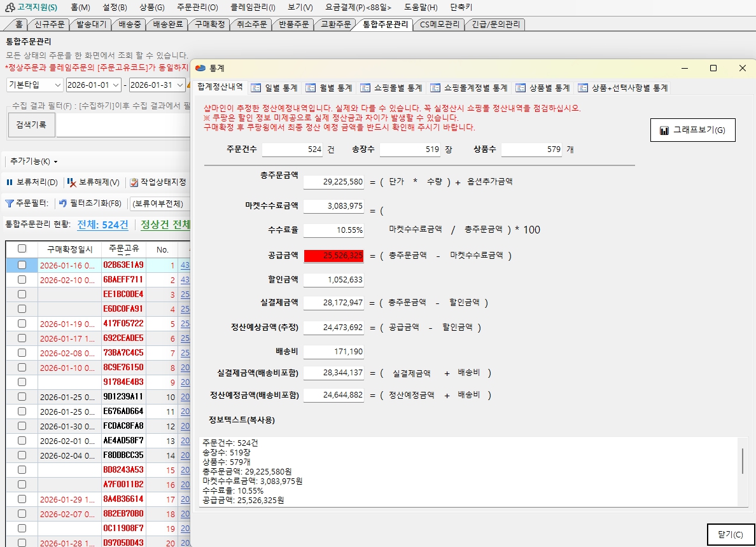Check the row with order code 6BAEFF711
Image resolution: width=756 pixels, height=547 pixels.
pyautogui.click(x=22, y=279)
